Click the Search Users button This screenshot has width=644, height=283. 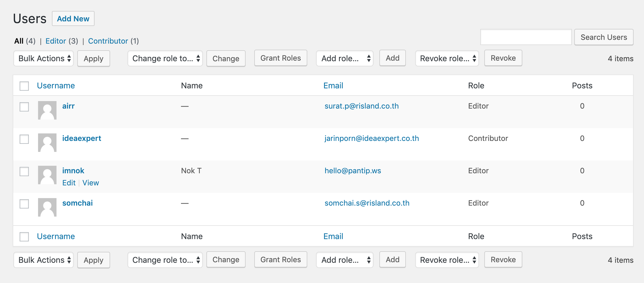[604, 37]
